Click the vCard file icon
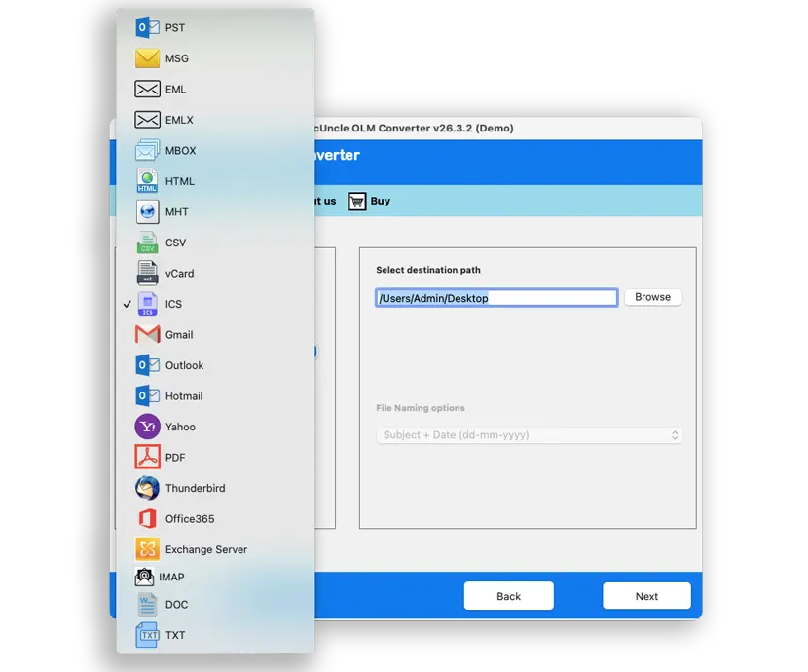This screenshot has height=672, width=808. (x=147, y=273)
